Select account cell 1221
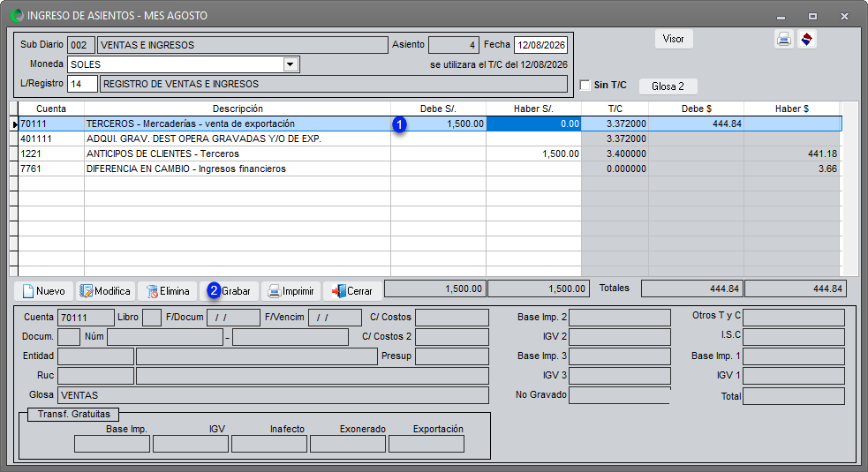The image size is (868, 472). pyautogui.click(x=51, y=154)
